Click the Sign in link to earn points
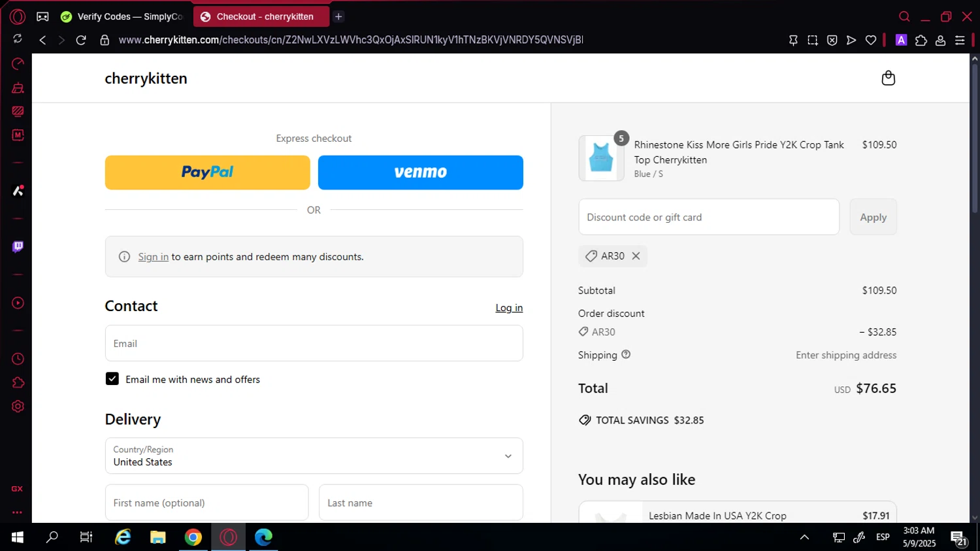The image size is (980, 551). [153, 257]
